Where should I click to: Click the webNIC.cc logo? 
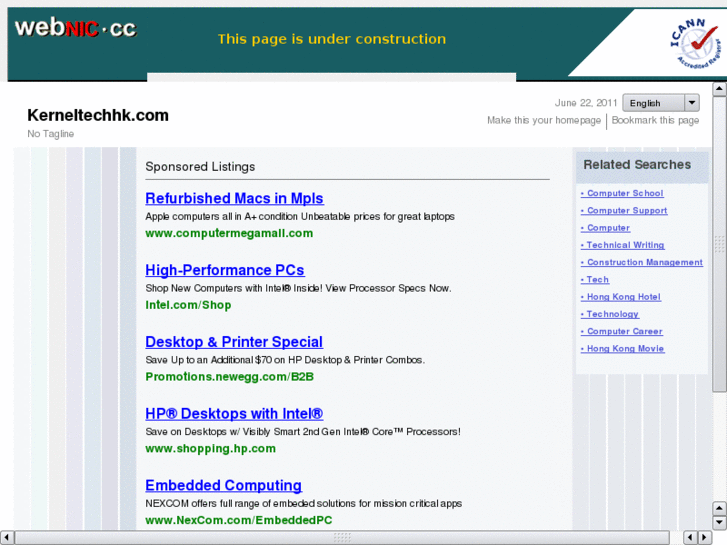(76, 28)
